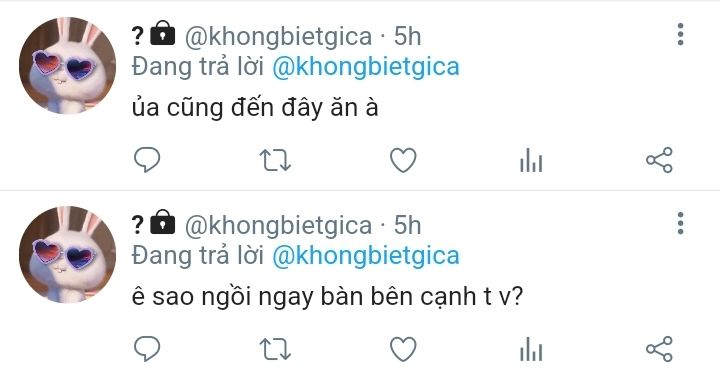Open the bunny profile picture on second tweet
This screenshot has width=720, height=377.
pos(68,254)
